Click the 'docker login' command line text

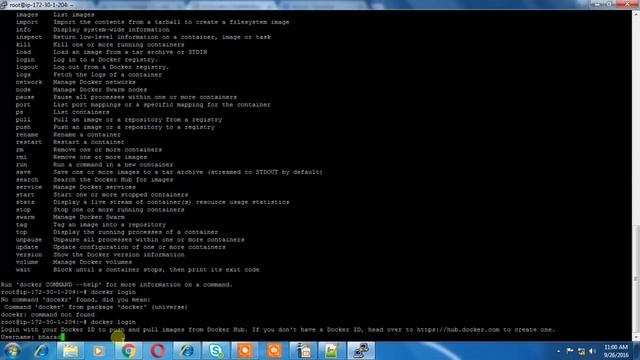(113, 322)
